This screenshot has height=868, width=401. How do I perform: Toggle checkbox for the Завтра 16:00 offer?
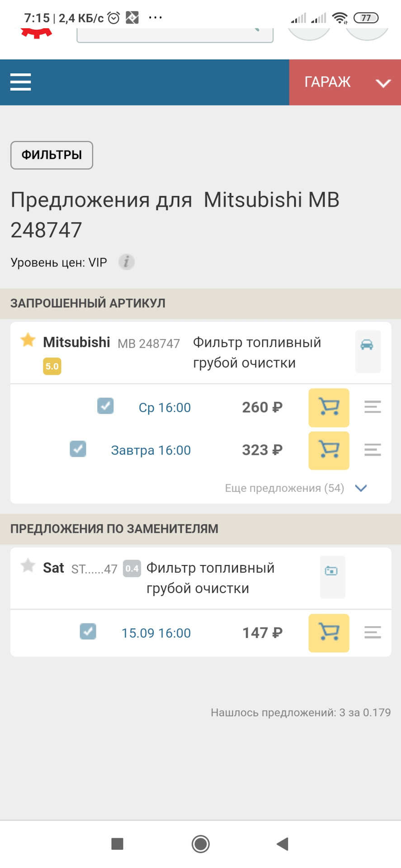tap(78, 449)
